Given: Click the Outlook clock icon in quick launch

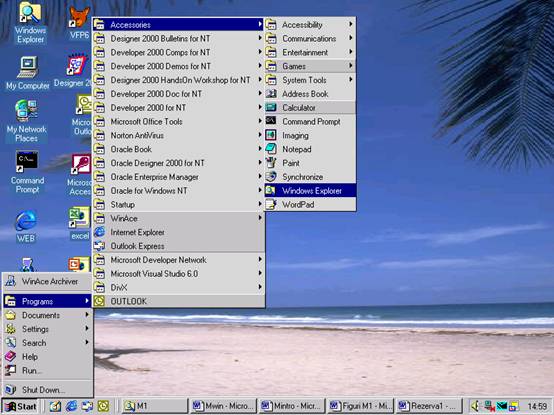Looking at the screenshot, I should point(103,406).
